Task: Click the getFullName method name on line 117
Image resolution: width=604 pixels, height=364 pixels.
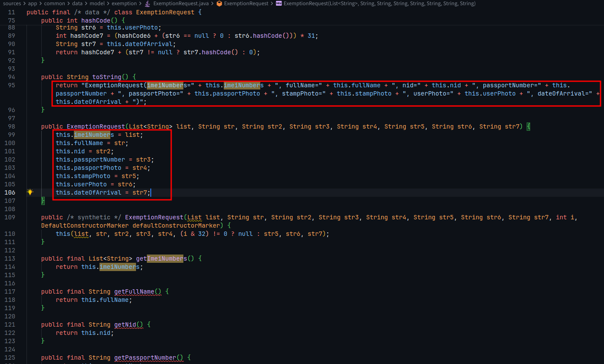Action: [135, 291]
